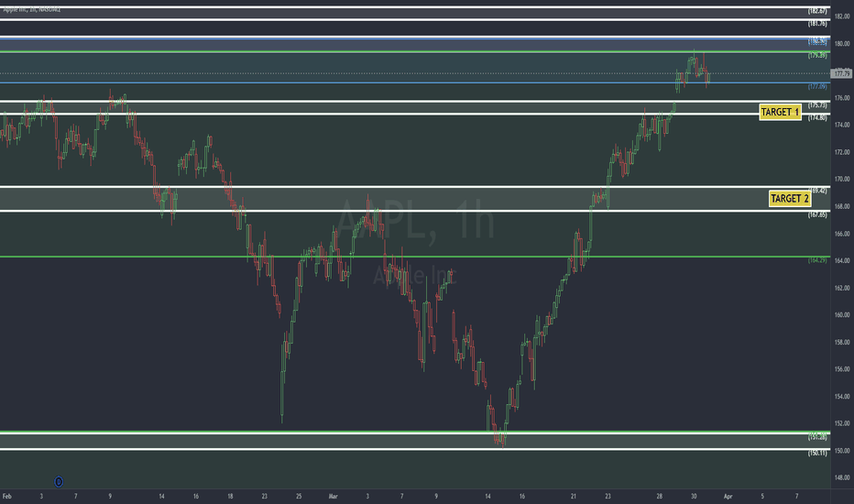Click 160.00 on the price axis
Screen dimensions: 854x504
tap(841, 315)
